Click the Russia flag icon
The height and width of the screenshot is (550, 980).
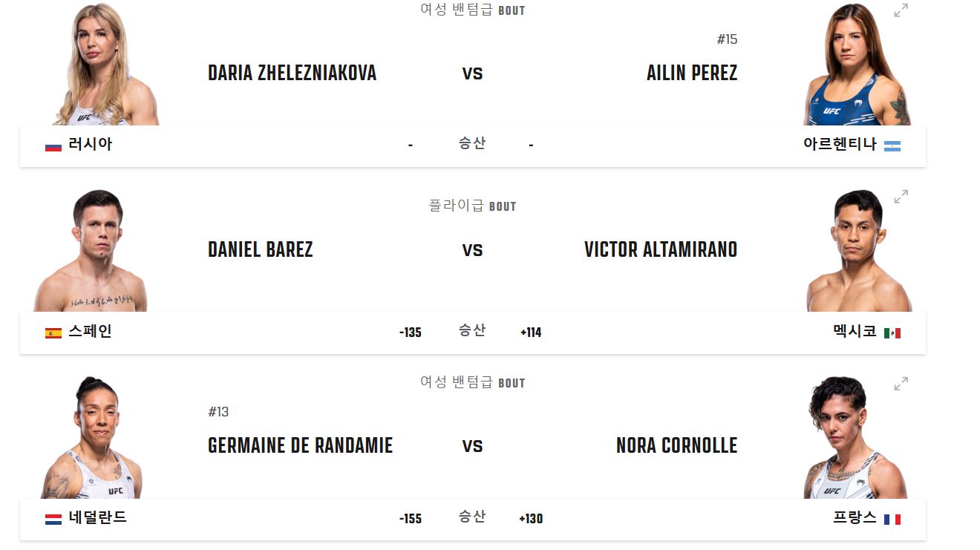tap(52, 144)
